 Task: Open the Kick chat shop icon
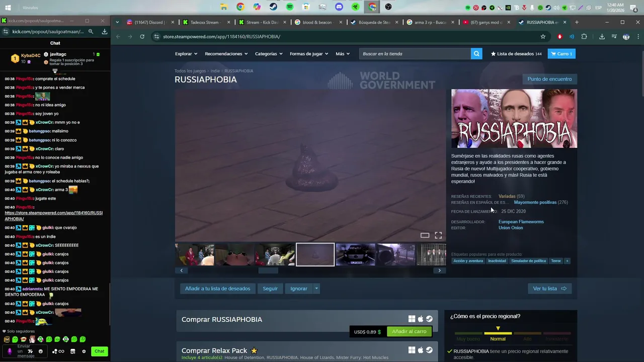click(72, 351)
